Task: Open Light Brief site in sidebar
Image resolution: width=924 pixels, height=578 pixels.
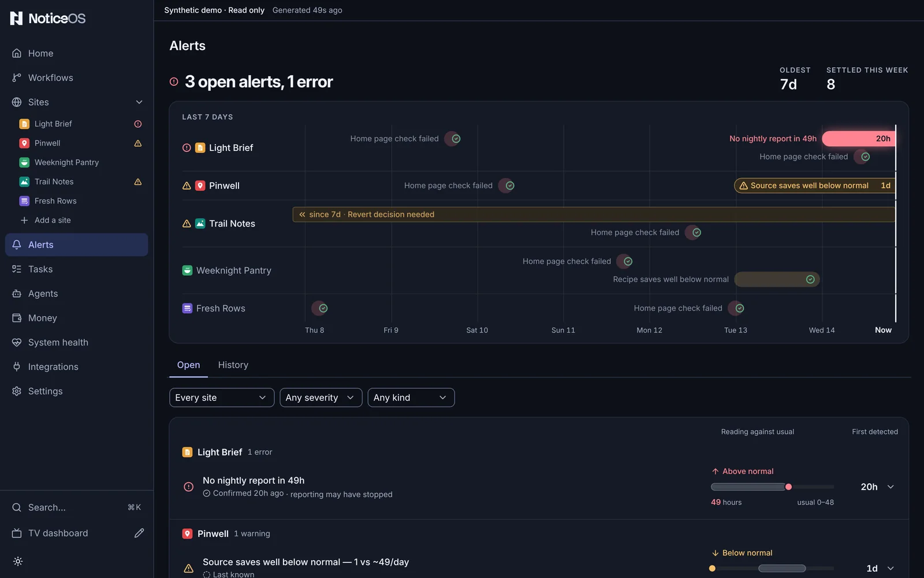Action: (x=53, y=124)
